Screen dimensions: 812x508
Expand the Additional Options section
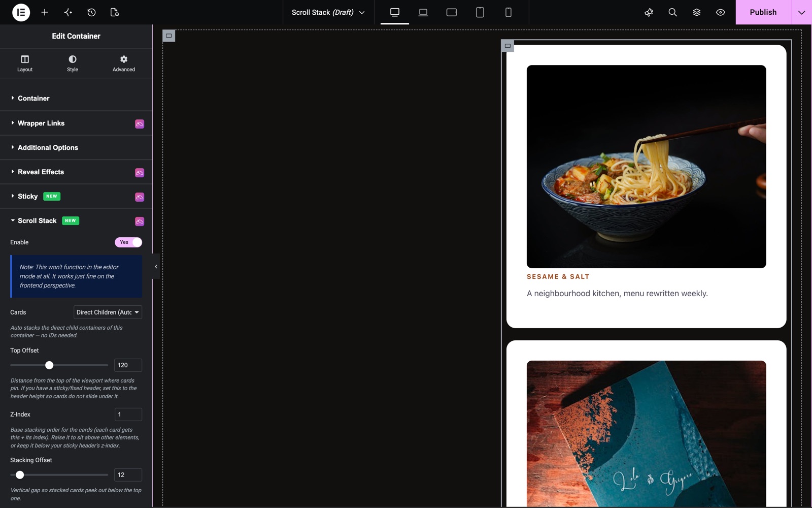pyautogui.click(x=76, y=147)
